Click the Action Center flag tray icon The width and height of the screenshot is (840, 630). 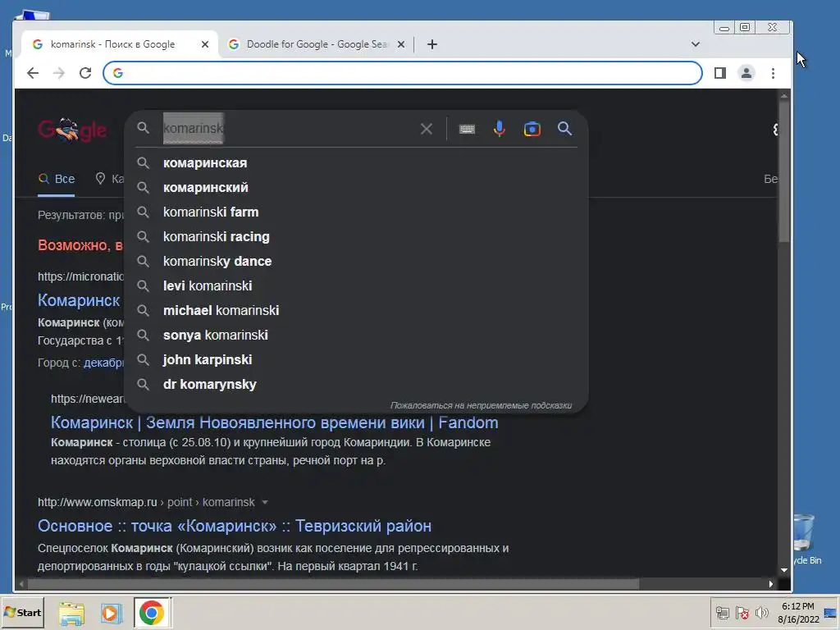pyautogui.click(x=742, y=612)
